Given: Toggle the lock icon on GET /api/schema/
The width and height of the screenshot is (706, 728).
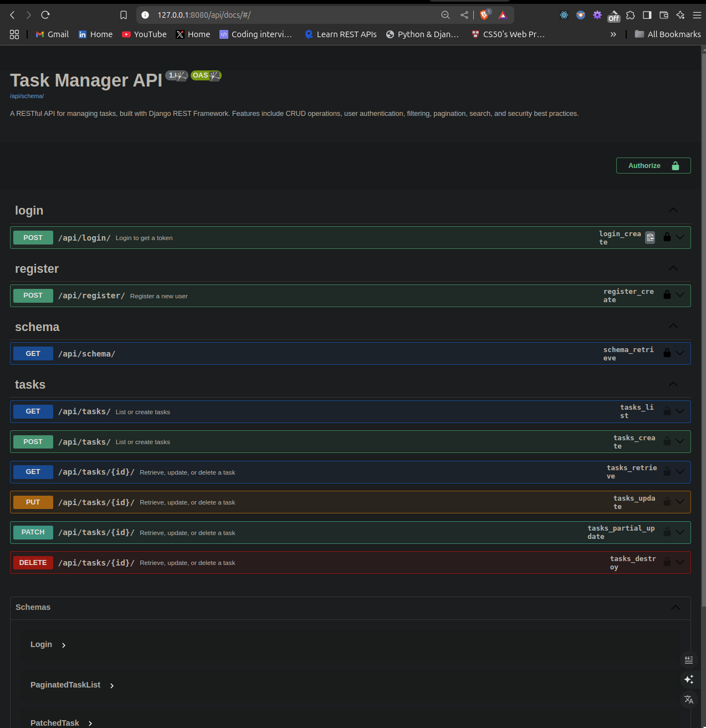Looking at the screenshot, I should tap(667, 353).
